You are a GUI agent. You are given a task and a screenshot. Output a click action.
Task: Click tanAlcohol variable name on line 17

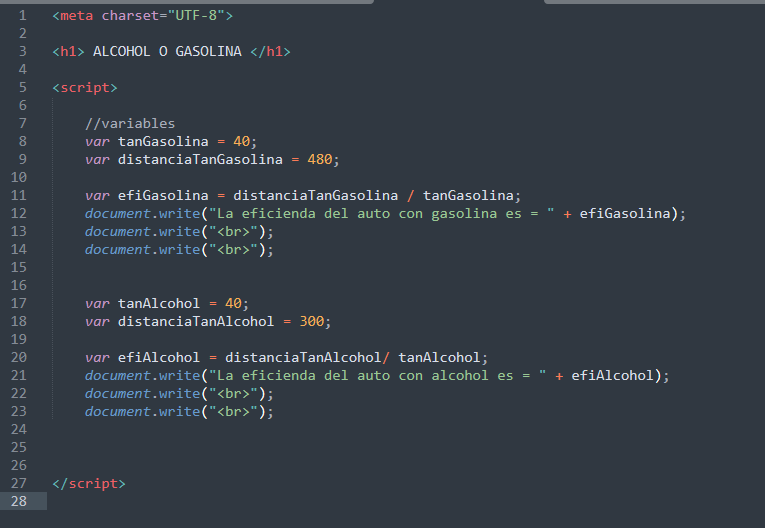[x=159, y=304]
